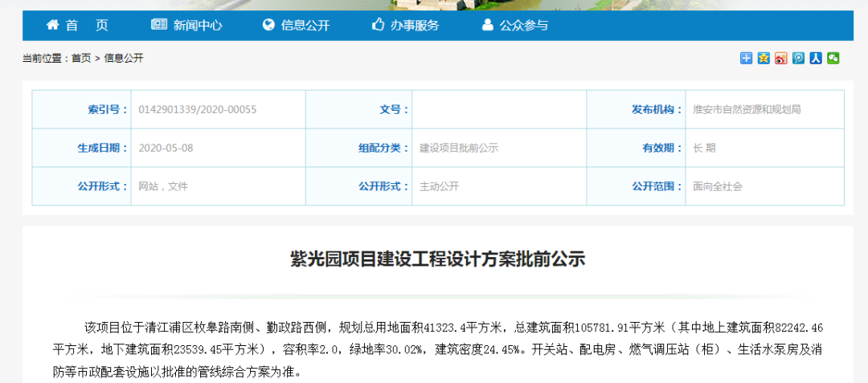Click the thumbs-up icon beside 办事服务
Viewport: 868px width, 383px height.
coord(378,25)
